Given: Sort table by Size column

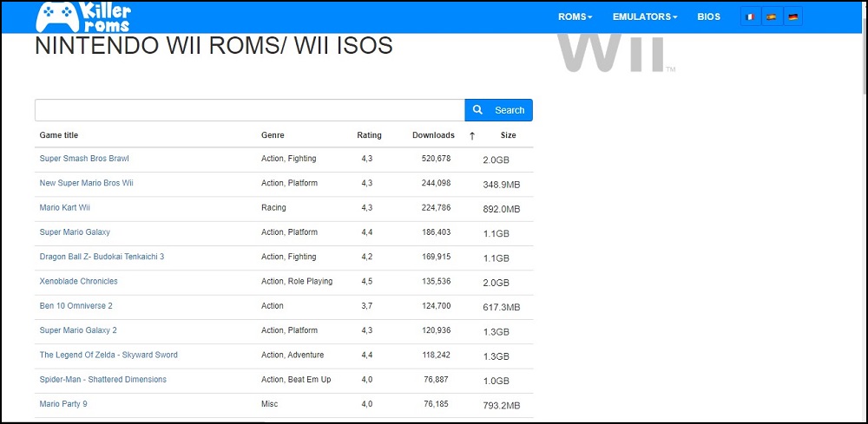Looking at the screenshot, I should (x=508, y=135).
